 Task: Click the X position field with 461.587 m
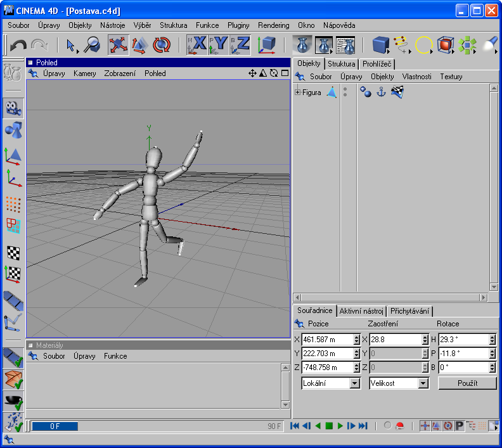(x=326, y=340)
